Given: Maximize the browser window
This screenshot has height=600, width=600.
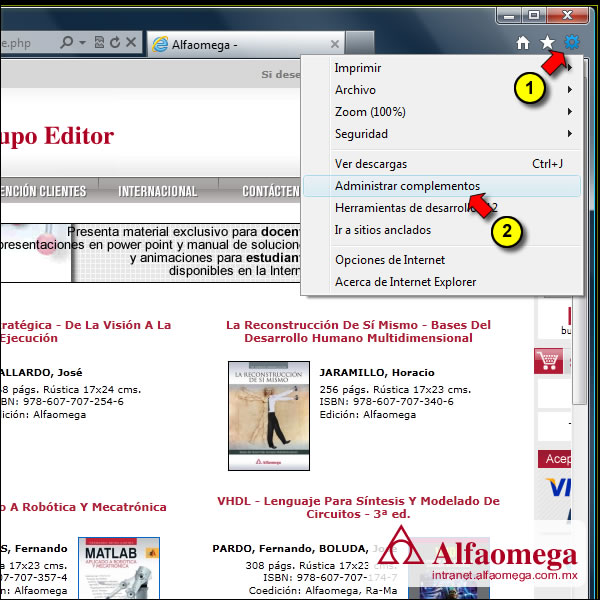Looking at the screenshot, I should [534, 16].
